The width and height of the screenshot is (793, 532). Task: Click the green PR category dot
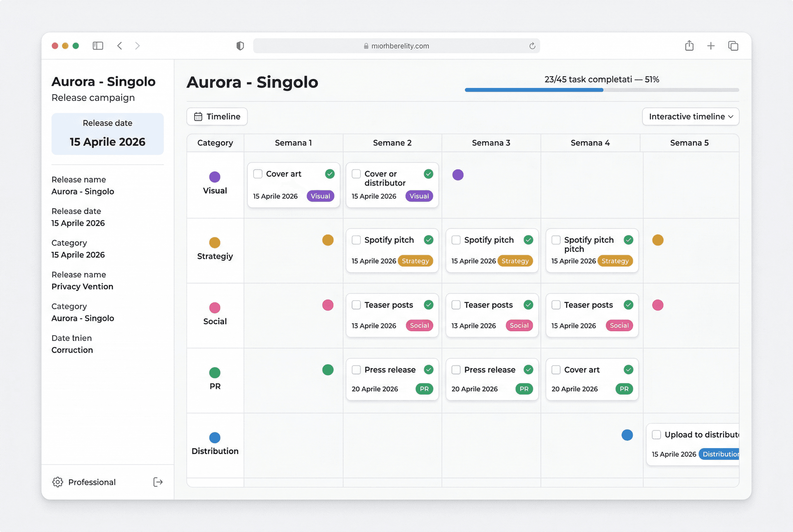click(214, 373)
